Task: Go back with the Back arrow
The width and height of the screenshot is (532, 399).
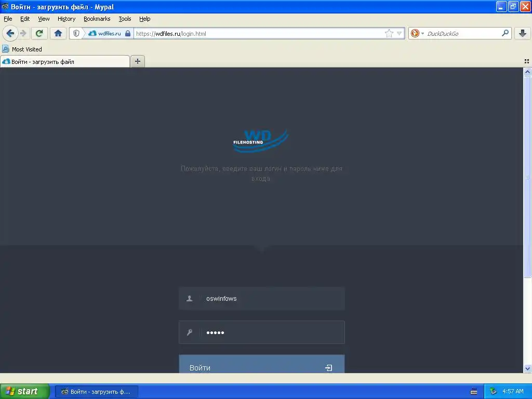Action: tap(10, 33)
